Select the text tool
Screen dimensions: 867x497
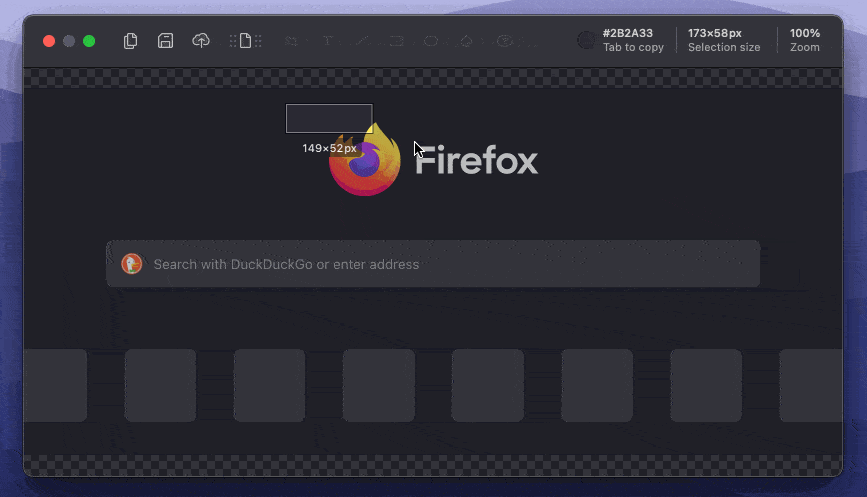point(327,41)
